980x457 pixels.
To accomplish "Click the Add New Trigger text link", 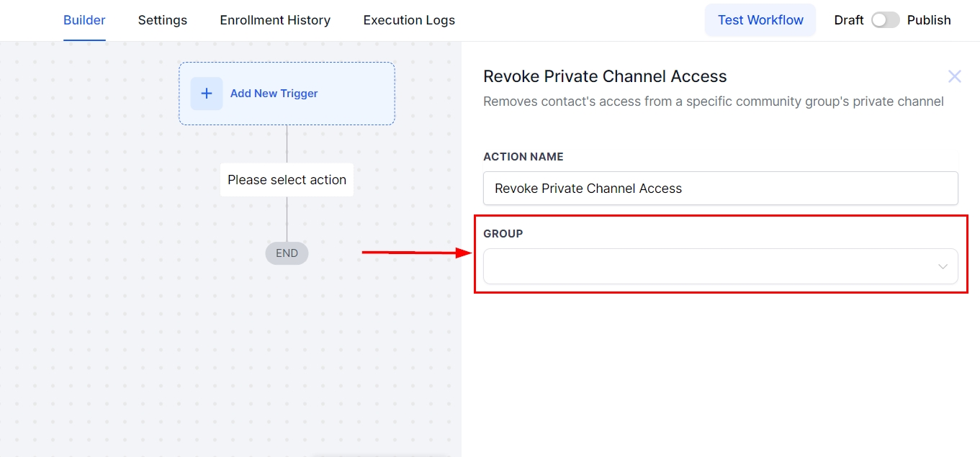I will pyautogui.click(x=274, y=94).
